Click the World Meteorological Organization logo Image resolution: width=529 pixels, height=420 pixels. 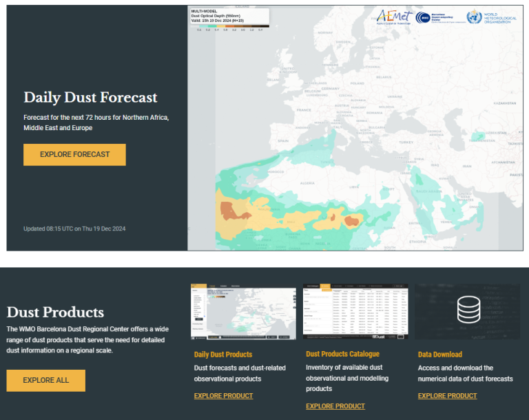pos(491,17)
